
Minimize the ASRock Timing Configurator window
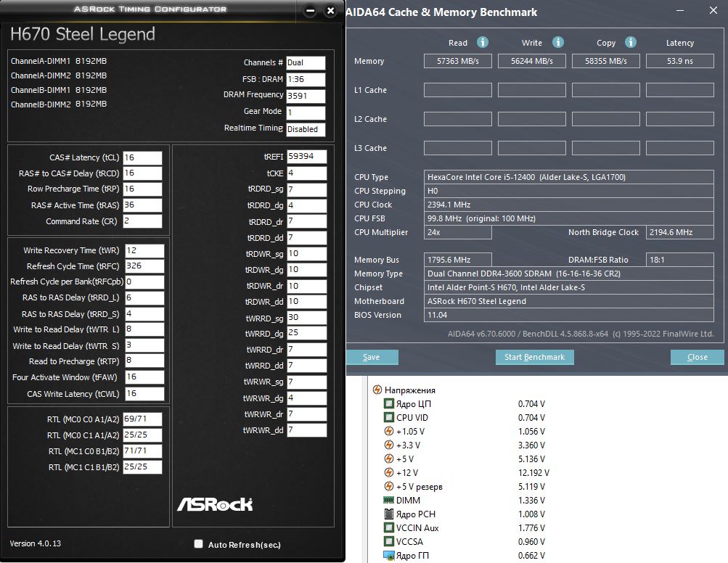click(x=311, y=11)
